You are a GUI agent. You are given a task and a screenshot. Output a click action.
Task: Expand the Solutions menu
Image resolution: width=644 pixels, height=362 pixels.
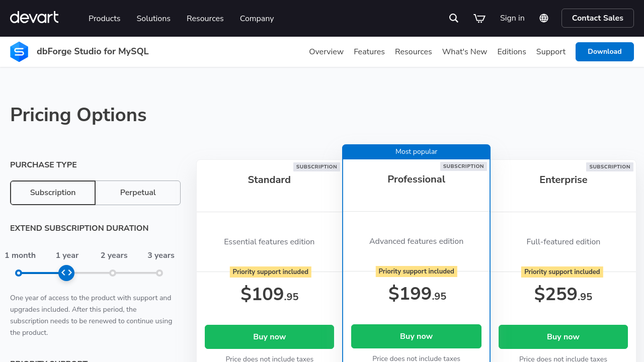click(153, 19)
